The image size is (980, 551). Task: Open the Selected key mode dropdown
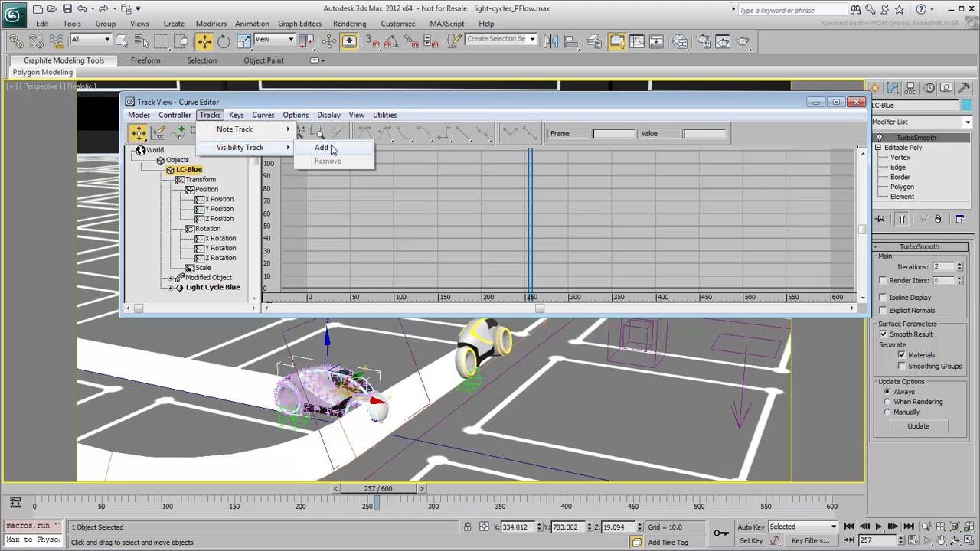click(x=802, y=527)
